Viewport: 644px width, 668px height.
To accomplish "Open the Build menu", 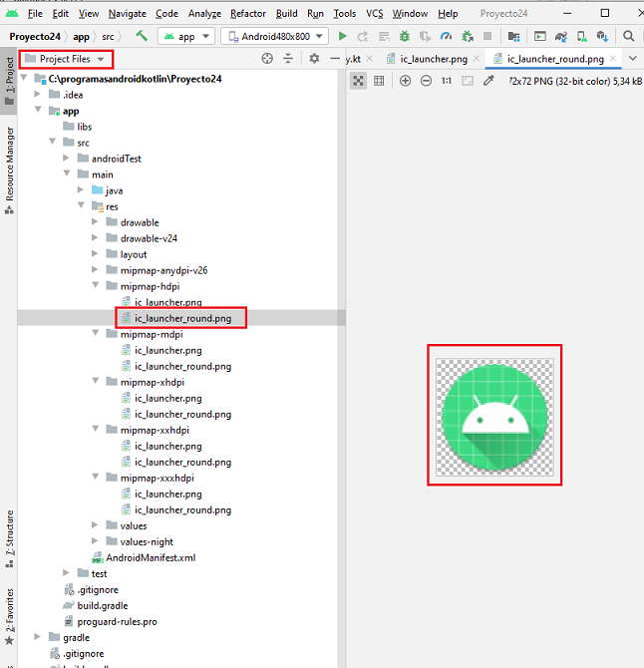I will pos(286,14).
